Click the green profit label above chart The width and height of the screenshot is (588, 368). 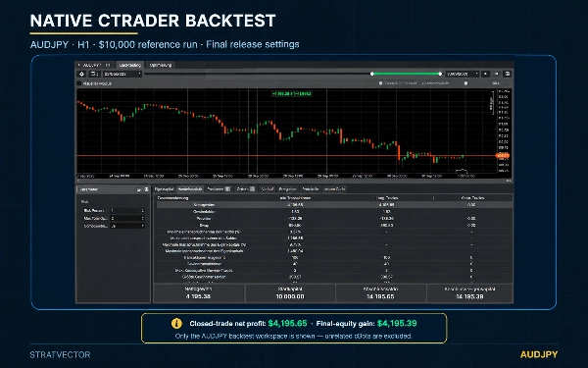coord(292,93)
